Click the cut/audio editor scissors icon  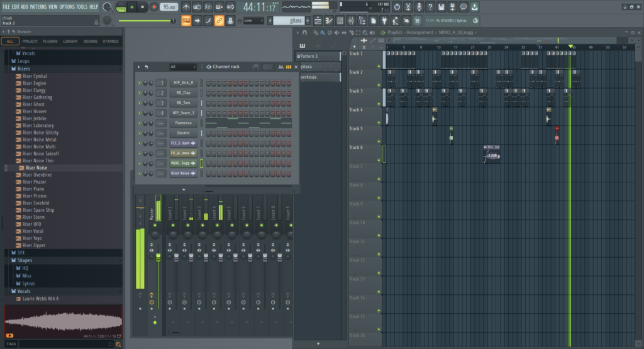point(408,7)
